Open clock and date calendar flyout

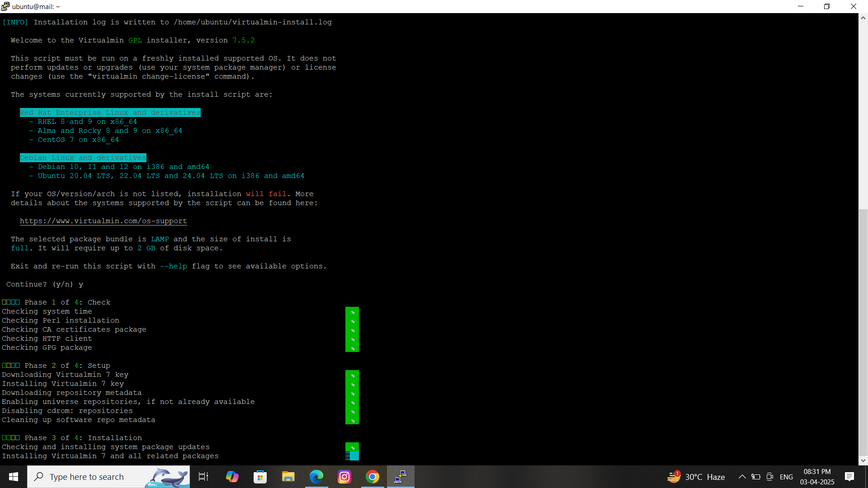pyautogui.click(x=817, y=477)
